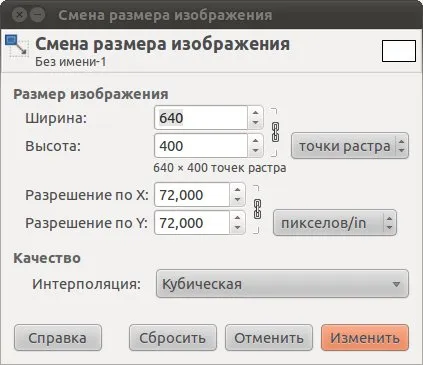This screenshot has width=423, height=365.
Task: Click the Разрешение по X field
Action: [x=192, y=195]
